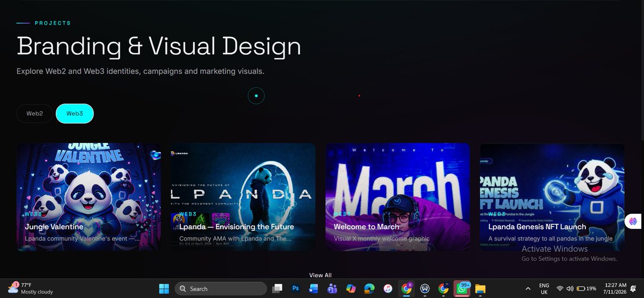The image size is (644, 298).
Task: Click 'Visual X monthly welcome graphic' description
Action: 382,239
